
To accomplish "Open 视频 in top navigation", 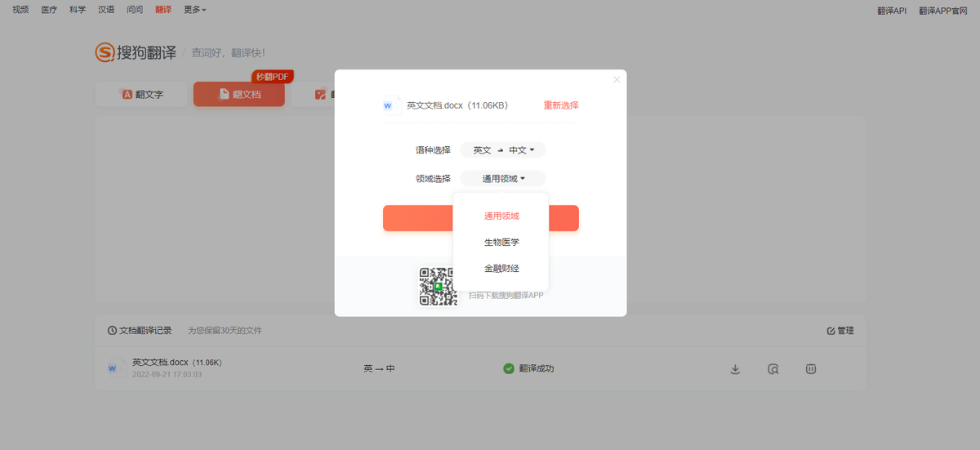I will [20, 10].
